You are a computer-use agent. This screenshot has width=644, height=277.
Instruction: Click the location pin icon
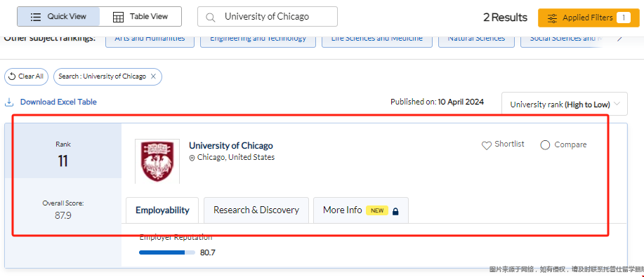point(192,158)
